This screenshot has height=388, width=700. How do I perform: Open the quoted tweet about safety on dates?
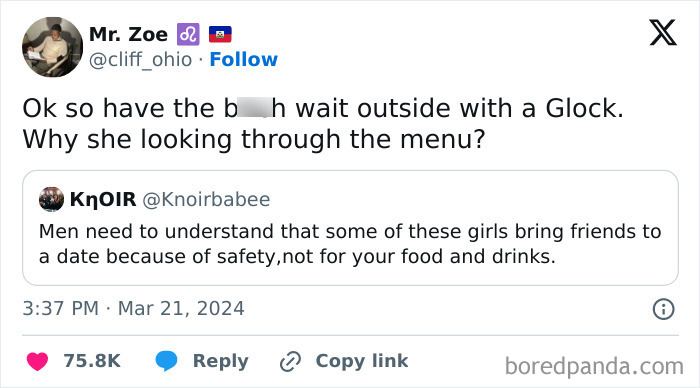click(350, 228)
